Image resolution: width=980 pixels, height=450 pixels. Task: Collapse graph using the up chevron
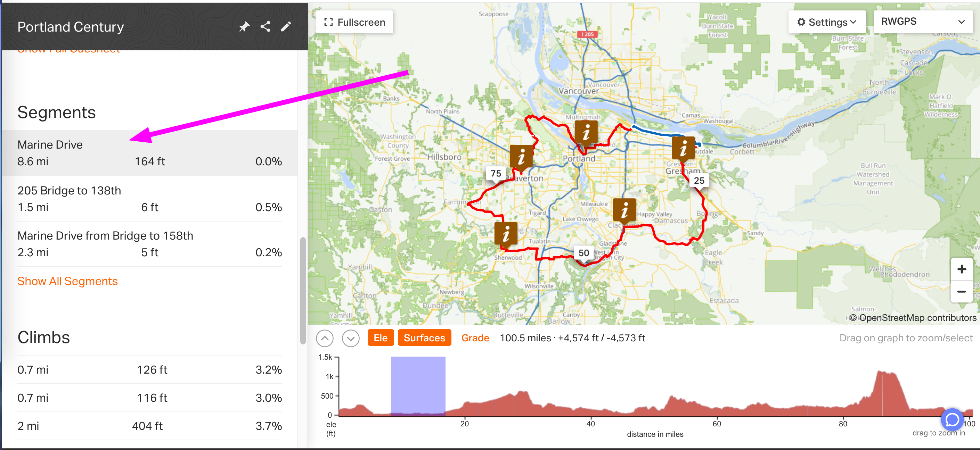325,338
